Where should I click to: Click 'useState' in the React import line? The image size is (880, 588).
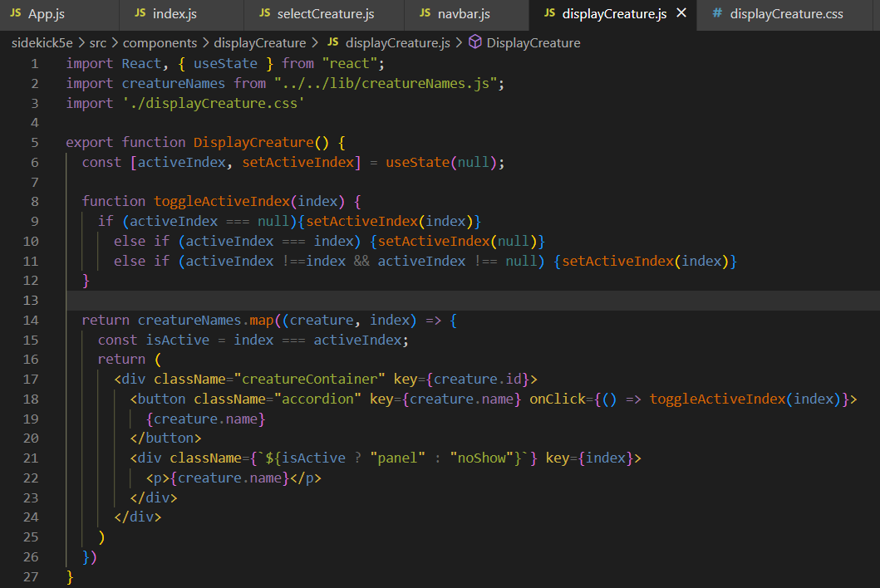click(x=226, y=63)
